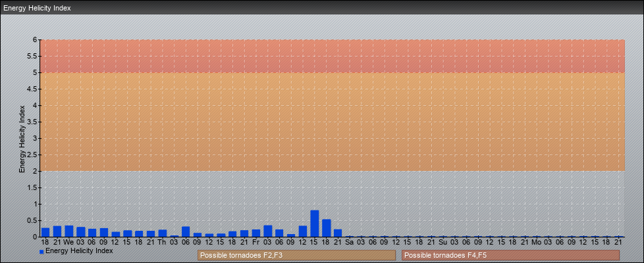Click the y-axis value 2 tick label
The height and width of the screenshot is (263, 644).
(34, 171)
